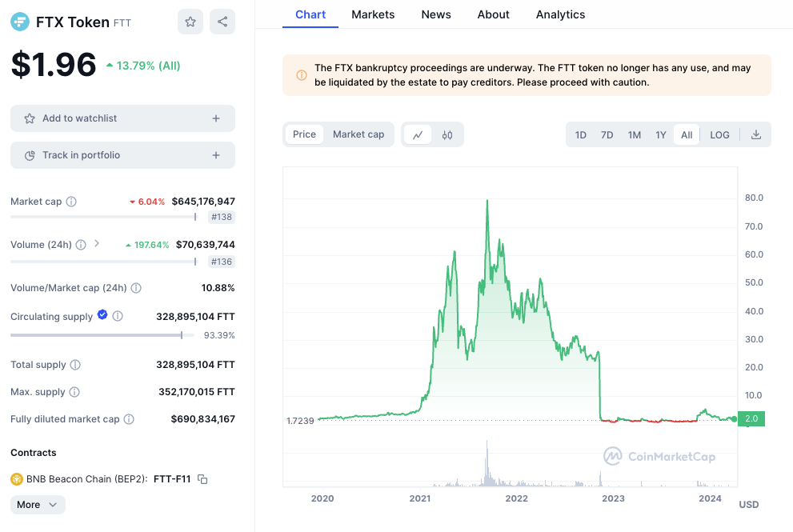Open Volume/Market cap info icon
793x532 pixels.
[x=136, y=288]
